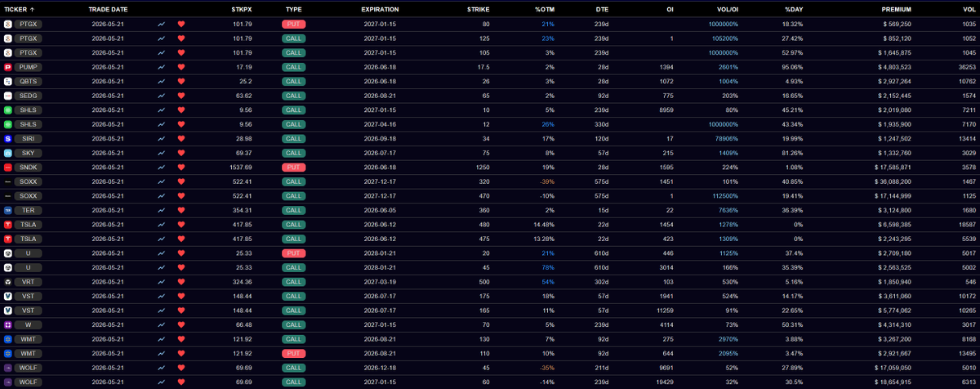Toggle the heart favorite on the SIRI row
The image size is (980, 389).
click(x=181, y=139)
